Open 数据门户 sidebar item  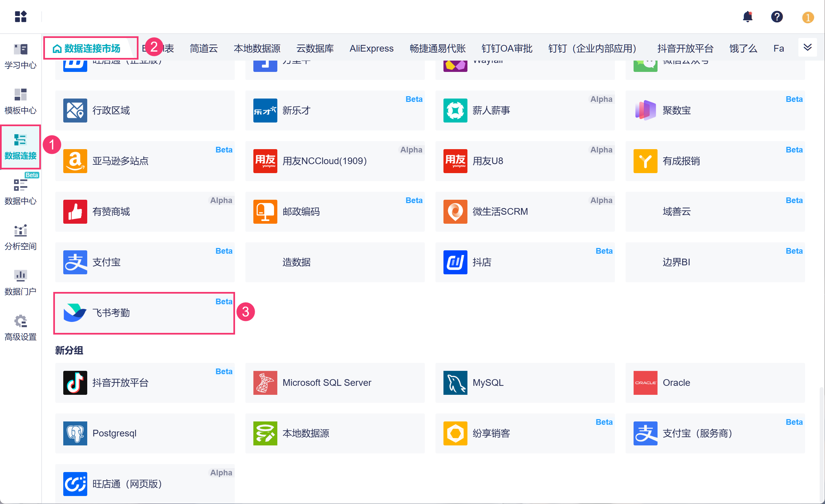[x=20, y=282]
